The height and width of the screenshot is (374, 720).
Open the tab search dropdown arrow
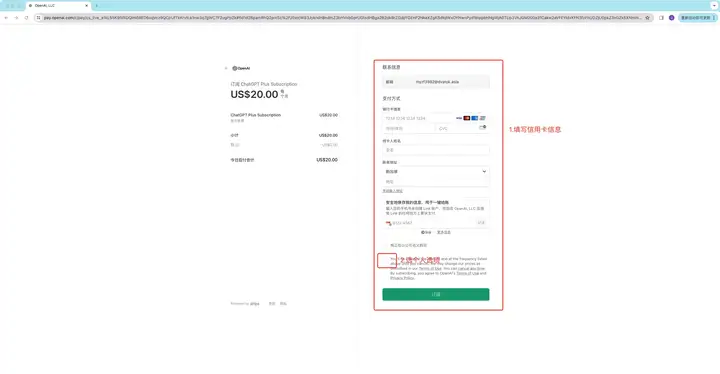(x=714, y=6)
